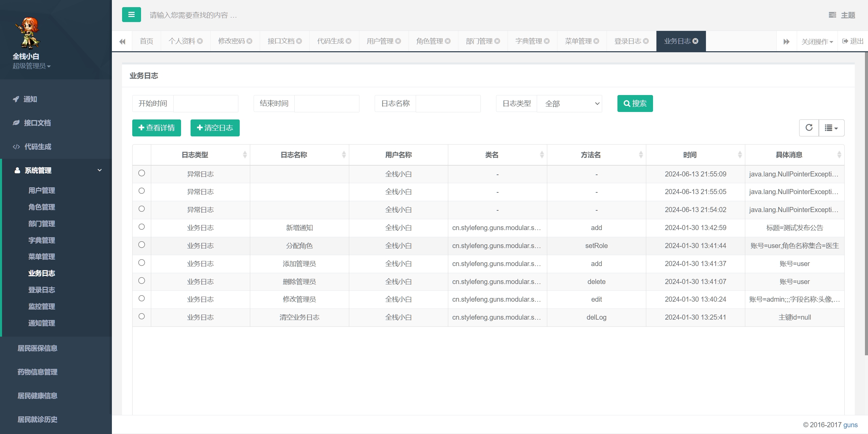868x434 pixels.
Task: Open the 主题 theme settings icon
Action: tap(832, 15)
